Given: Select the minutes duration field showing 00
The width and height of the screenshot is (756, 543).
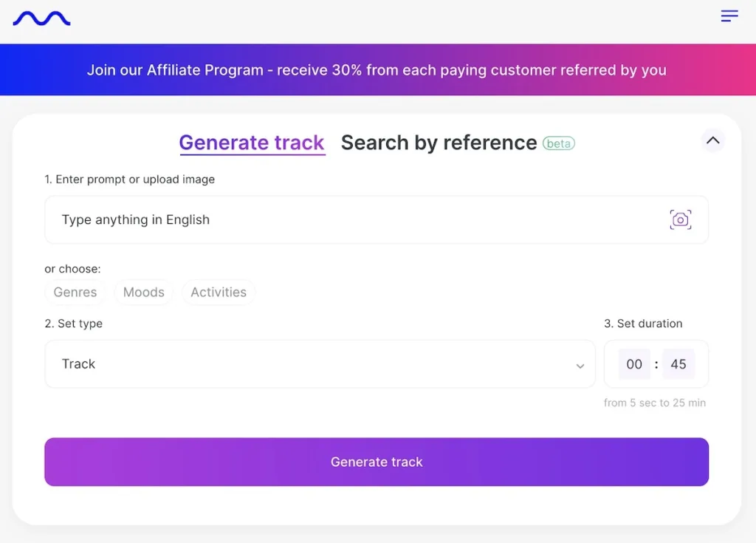Looking at the screenshot, I should click(634, 363).
